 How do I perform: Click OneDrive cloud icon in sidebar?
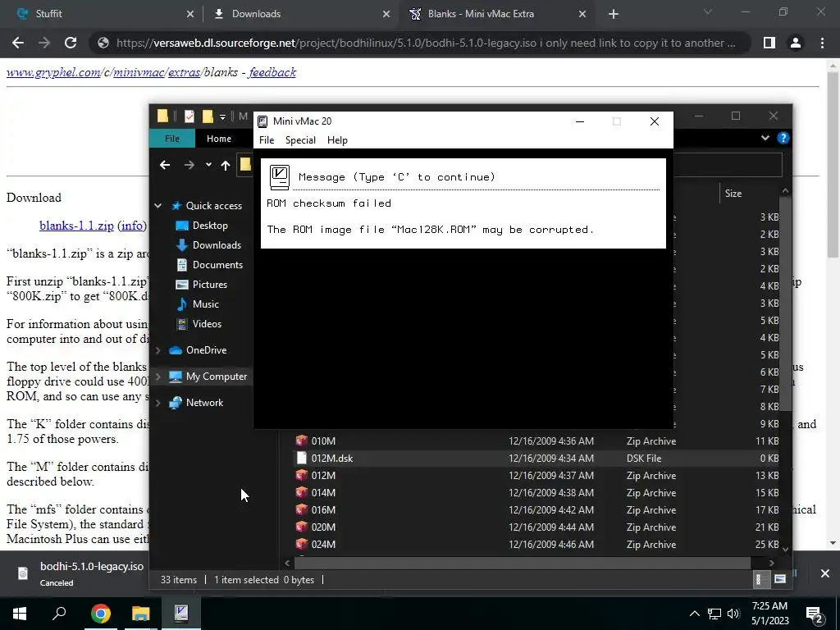[176, 350]
